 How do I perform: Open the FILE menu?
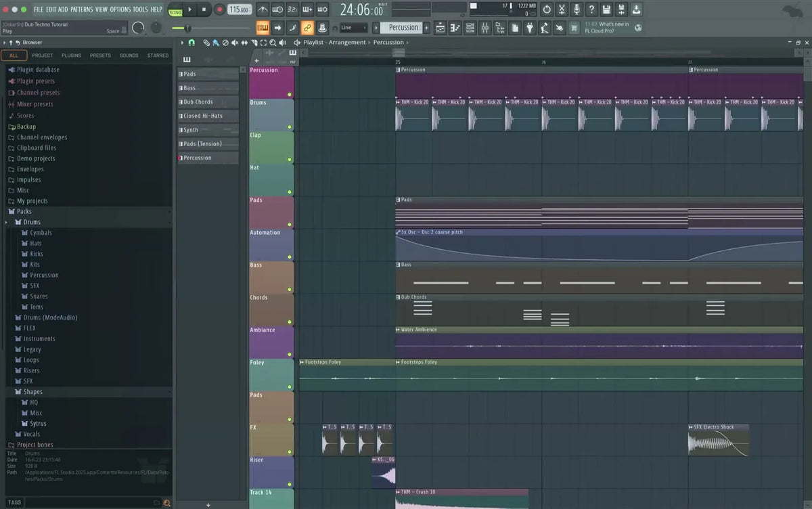[39, 9]
